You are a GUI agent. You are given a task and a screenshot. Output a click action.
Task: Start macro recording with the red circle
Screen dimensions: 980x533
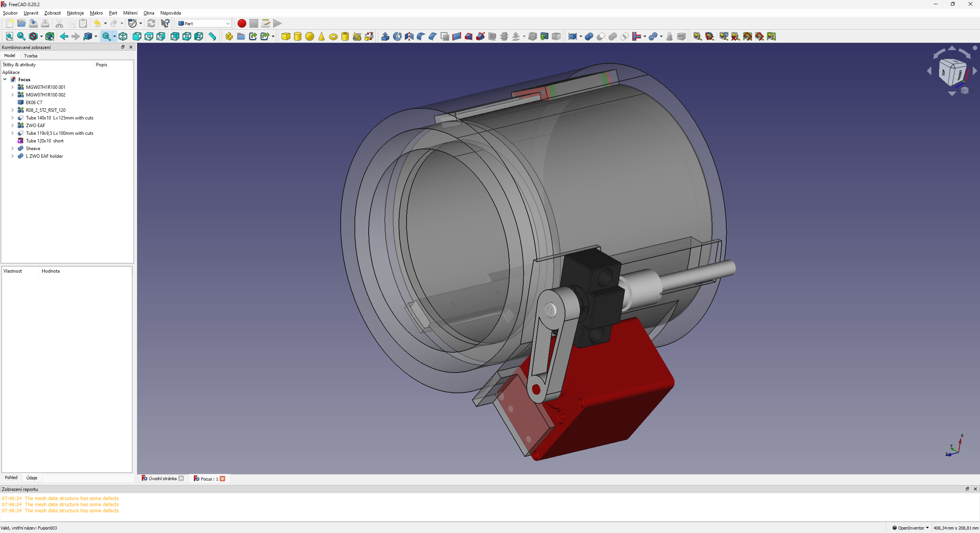coord(242,23)
